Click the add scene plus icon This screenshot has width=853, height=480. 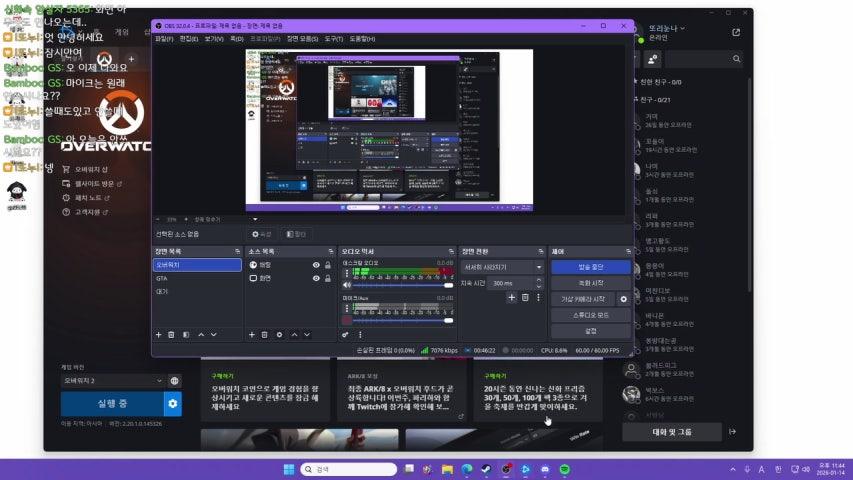point(158,334)
